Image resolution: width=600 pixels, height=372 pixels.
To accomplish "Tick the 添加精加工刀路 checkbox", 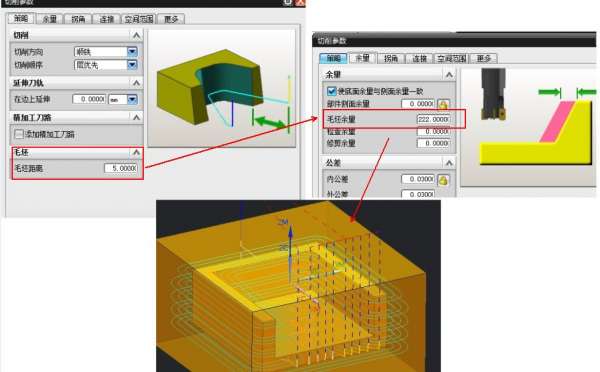I will 18,134.
